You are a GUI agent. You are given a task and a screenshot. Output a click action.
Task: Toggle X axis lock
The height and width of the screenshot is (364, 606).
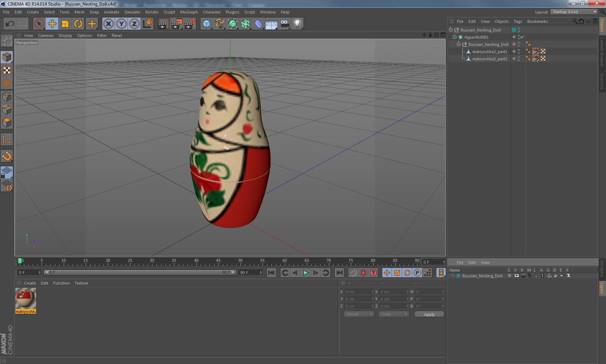108,24
